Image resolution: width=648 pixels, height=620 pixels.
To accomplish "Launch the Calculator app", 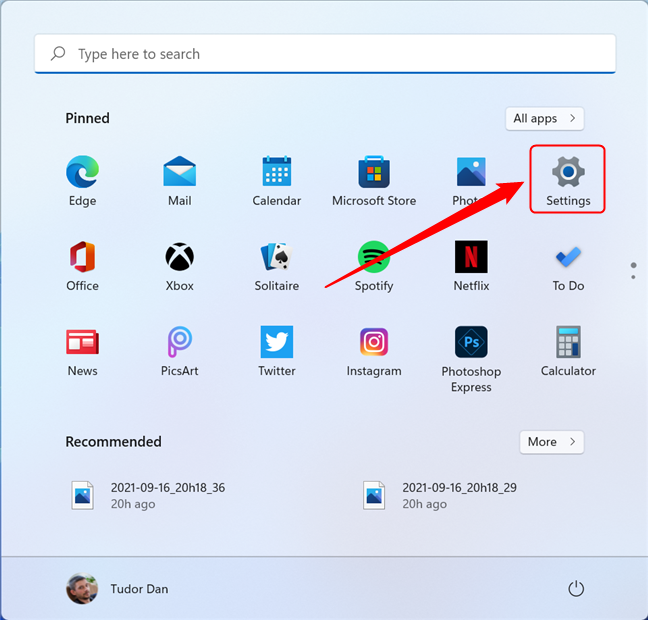I will click(568, 351).
